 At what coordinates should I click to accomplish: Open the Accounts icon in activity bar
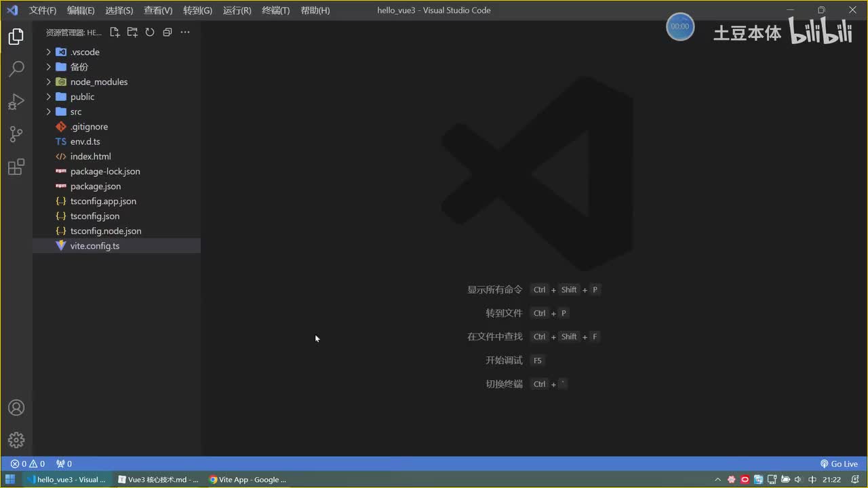(x=16, y=407)
